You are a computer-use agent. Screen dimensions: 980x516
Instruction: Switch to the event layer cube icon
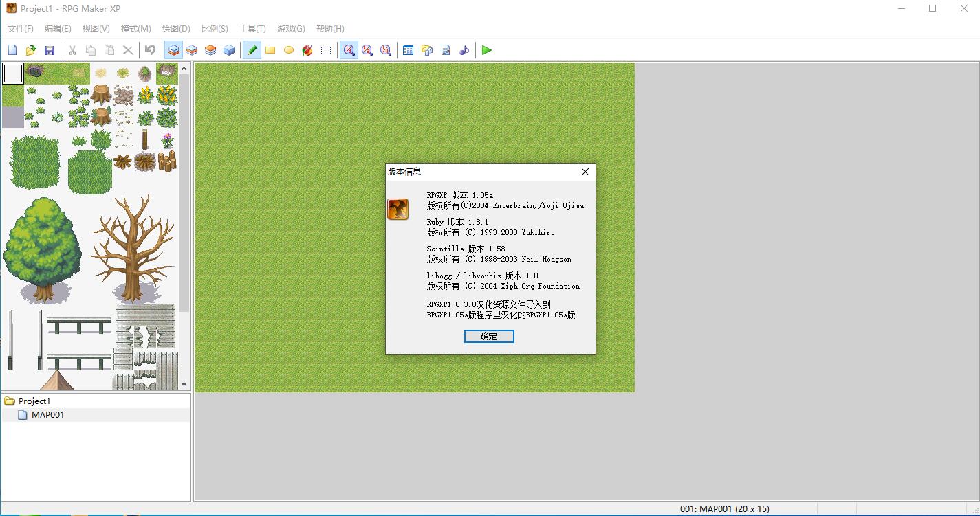coord(230,50)
